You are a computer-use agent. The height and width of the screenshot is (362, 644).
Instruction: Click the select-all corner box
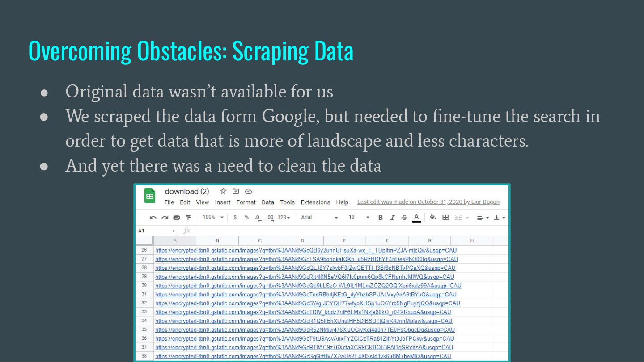[144, 240]
